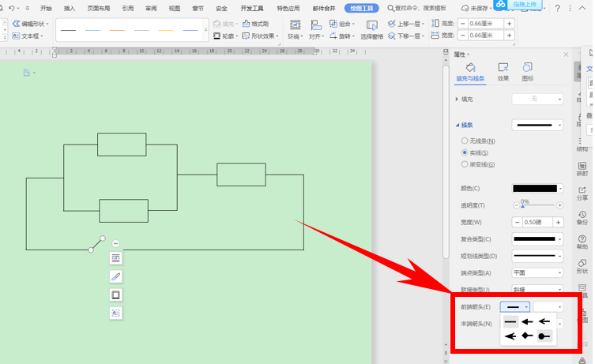Open the 组合 group options
This screenshot has height=364, width=595.
tap(342, 24)
